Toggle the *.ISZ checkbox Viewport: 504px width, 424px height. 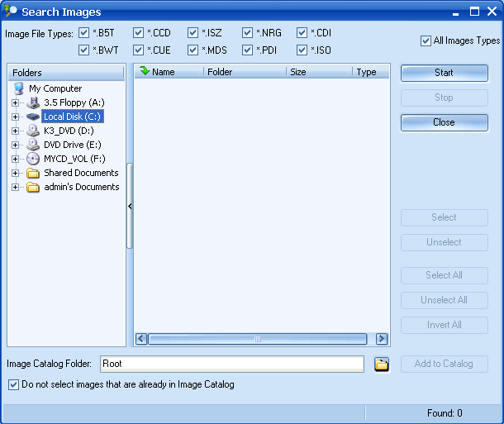(193, 33)
